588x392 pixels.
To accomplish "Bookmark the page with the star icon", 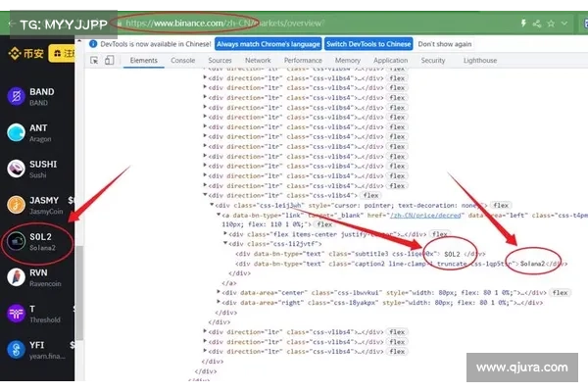I will (551, 24).
